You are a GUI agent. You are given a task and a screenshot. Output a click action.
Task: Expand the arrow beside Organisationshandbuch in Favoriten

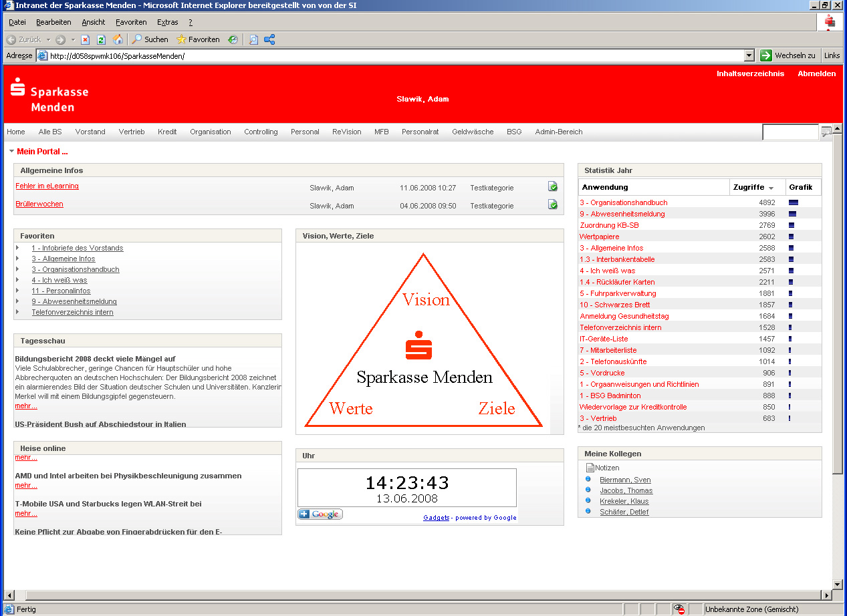pos(17,269)
